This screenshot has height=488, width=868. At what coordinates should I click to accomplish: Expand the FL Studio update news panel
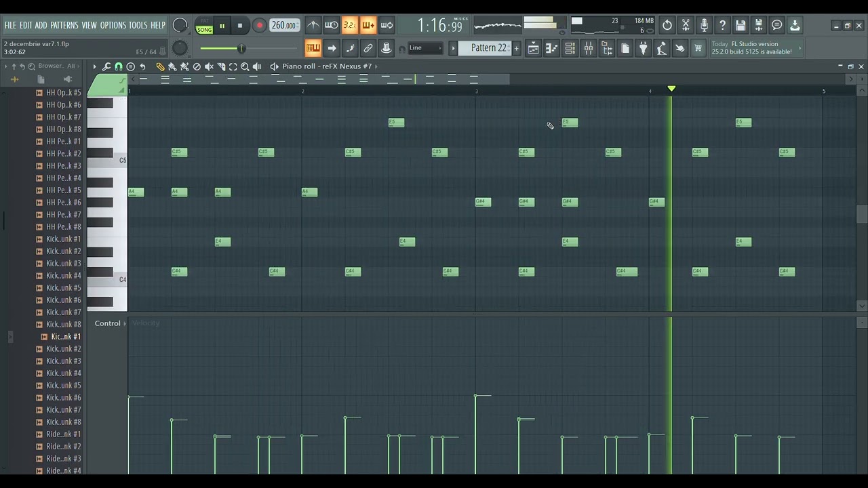[800, 48]
